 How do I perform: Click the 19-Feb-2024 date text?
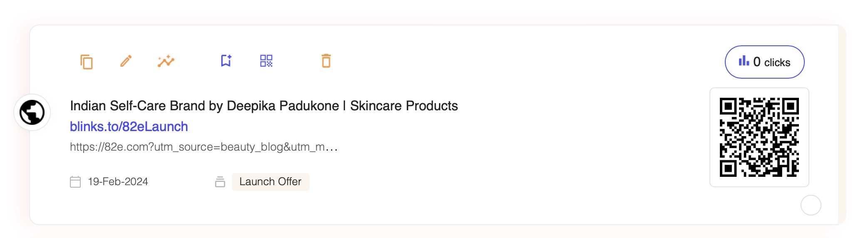point(118,182)
